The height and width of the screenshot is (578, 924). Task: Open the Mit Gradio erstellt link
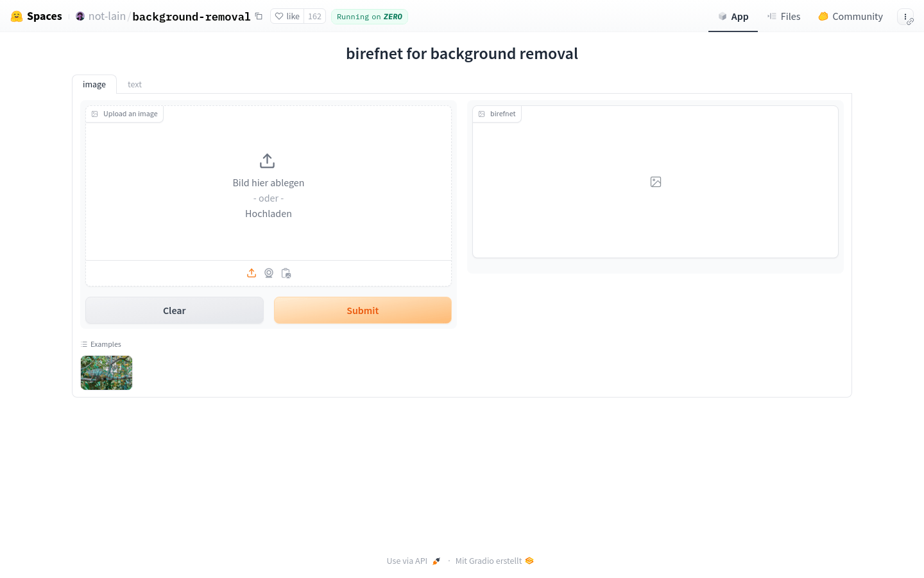pos(494,561)
